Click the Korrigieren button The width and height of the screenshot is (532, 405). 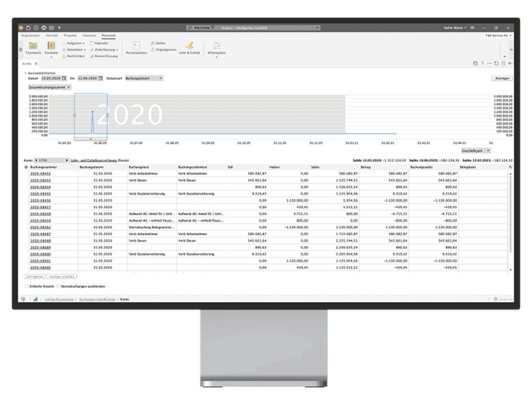click(36, 276)
